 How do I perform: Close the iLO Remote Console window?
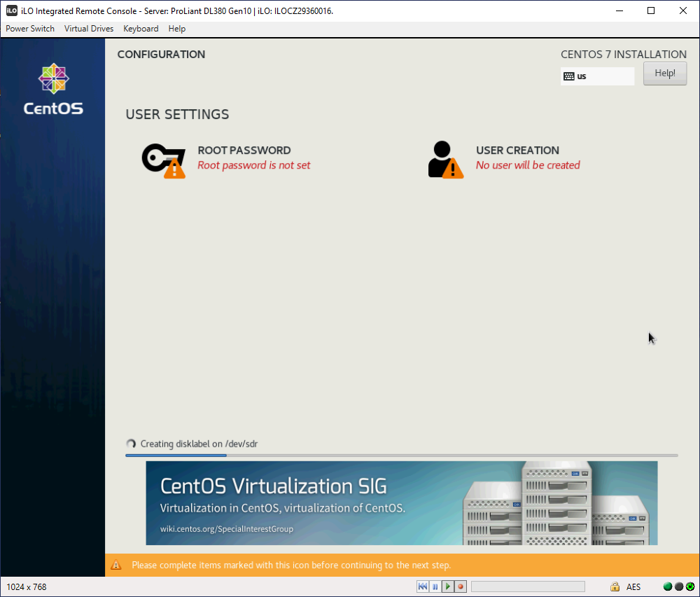point(683,10)
